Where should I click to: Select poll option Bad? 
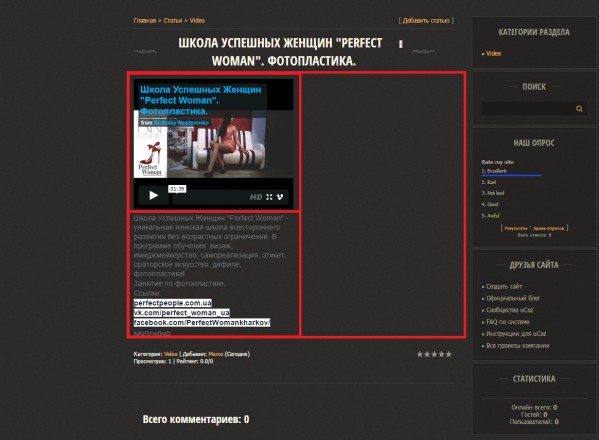point(489,182)
